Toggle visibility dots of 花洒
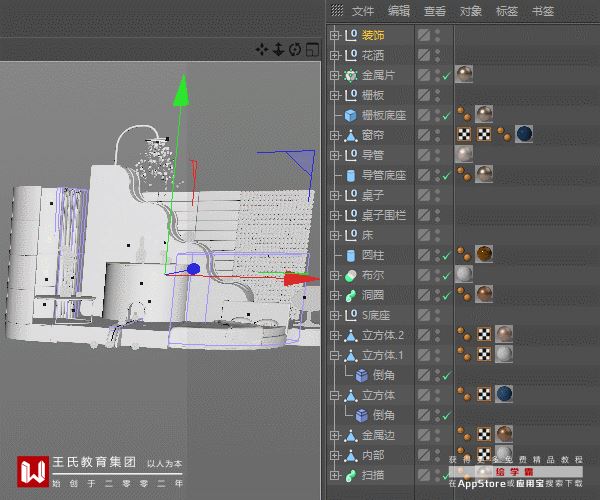 tap(437, 55)
